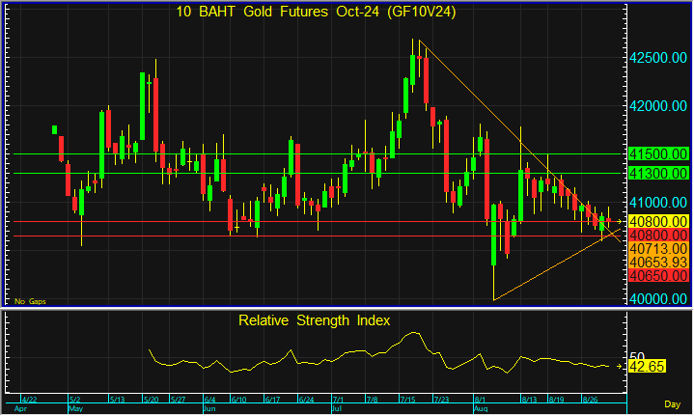Click the RSI 50 level label

click(637, 356)
